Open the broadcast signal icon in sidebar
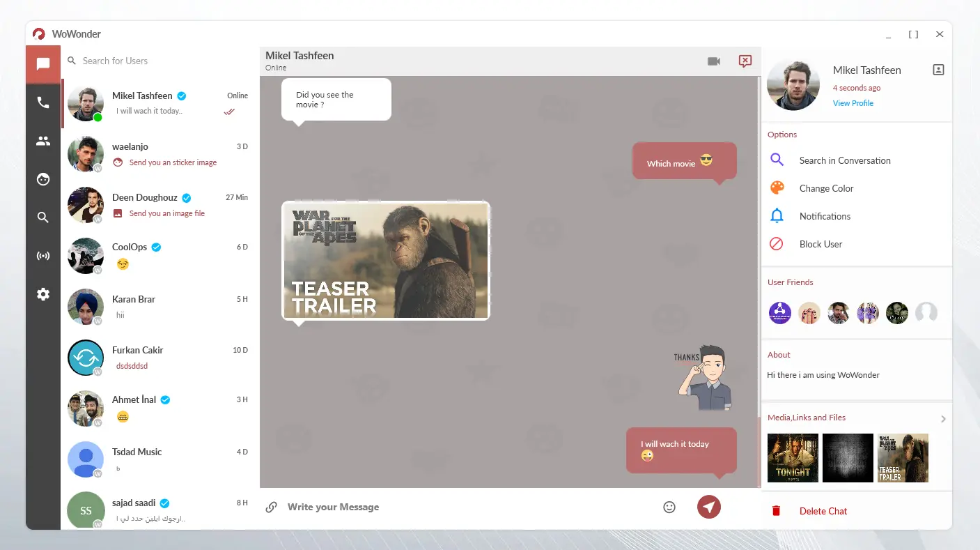 click(43, 256)
